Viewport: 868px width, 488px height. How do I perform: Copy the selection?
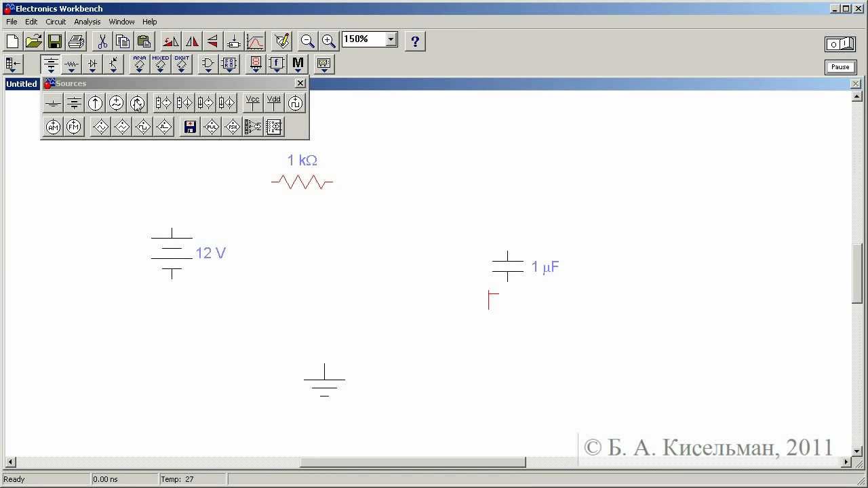click(123, 41)
